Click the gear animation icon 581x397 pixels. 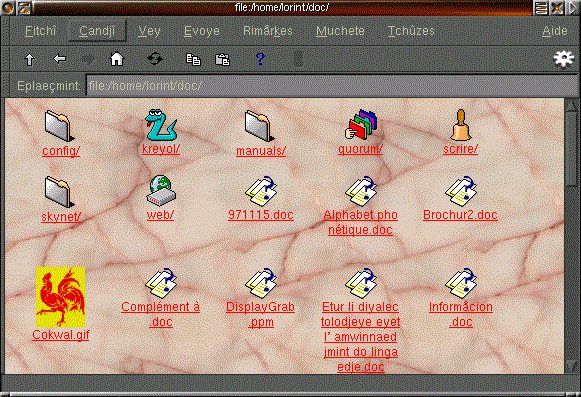[563, 59]
